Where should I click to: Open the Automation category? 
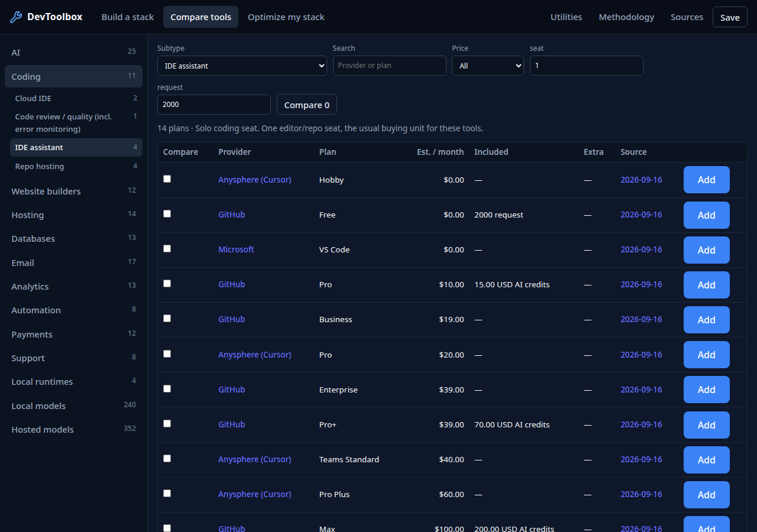pos(73,310)
